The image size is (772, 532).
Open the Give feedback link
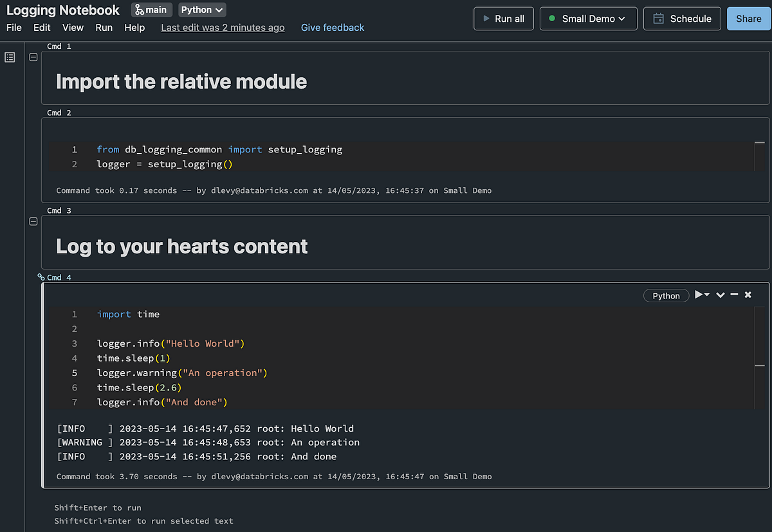click(x=332, y=28)
